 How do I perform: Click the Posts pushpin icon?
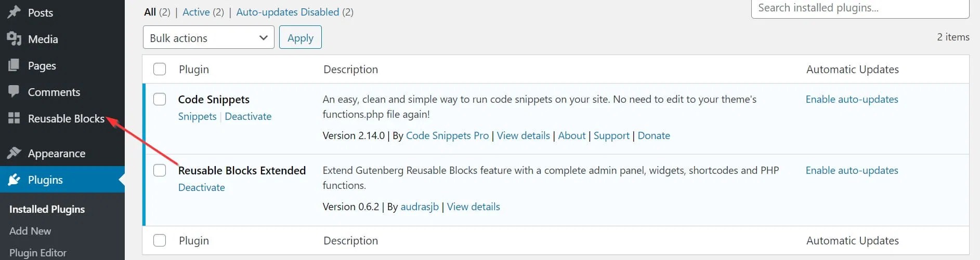pyautogui.click(x=14, y=12)
